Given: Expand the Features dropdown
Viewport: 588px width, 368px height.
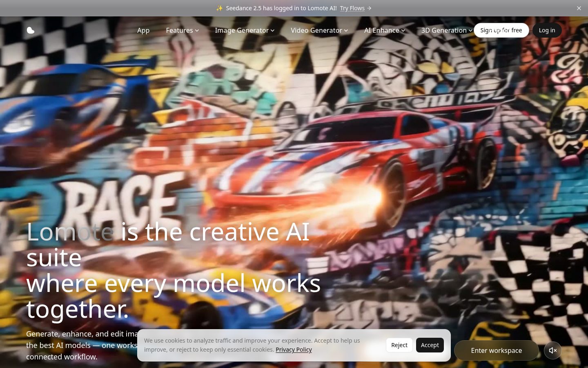Looking at the screenshot, I should 182,30.
